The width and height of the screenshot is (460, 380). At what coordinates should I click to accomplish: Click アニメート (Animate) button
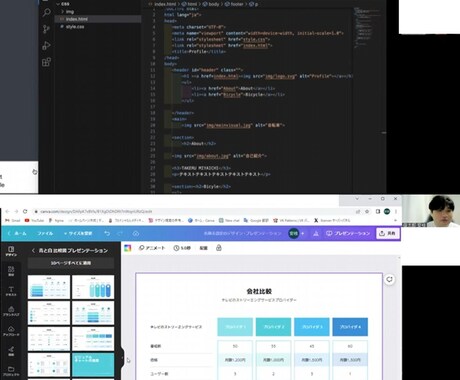click(152, 248)
